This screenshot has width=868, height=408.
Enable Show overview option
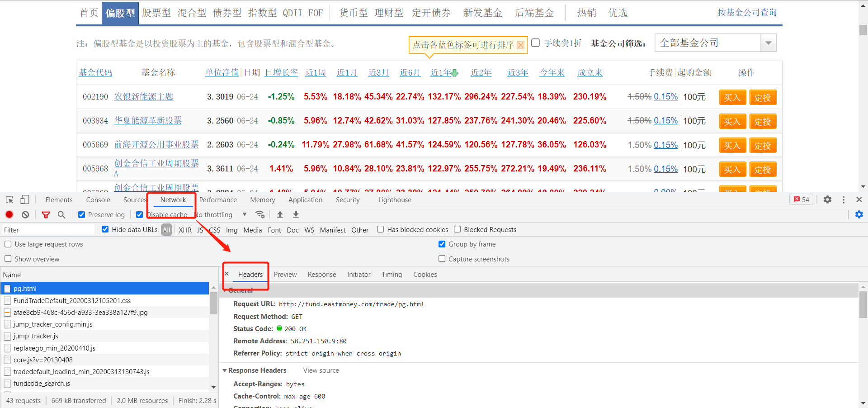[x=8, y=259]
